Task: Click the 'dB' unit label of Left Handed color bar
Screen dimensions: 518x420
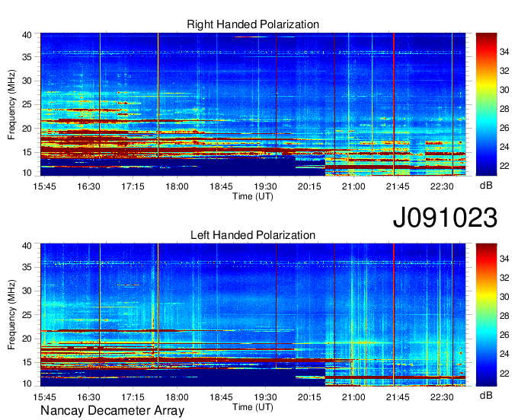Action: pos(486,395)
